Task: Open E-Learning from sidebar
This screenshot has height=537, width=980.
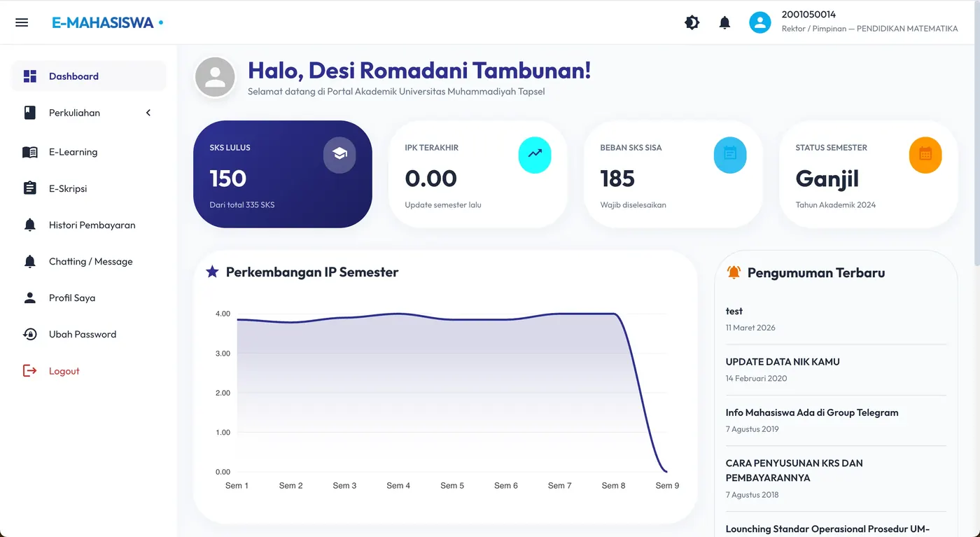Action: coord(89,152)
